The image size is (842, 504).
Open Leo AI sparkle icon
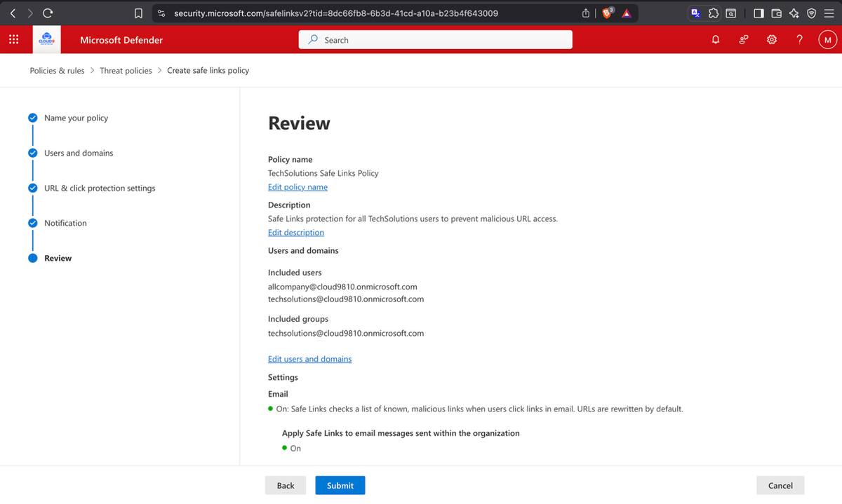pyautogui.click(x=794, y=13)
